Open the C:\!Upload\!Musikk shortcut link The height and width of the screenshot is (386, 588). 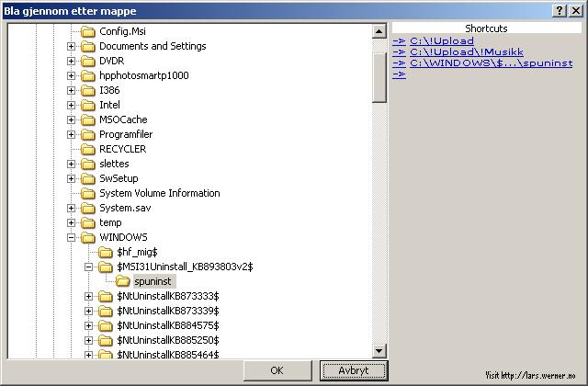(467, 51)
